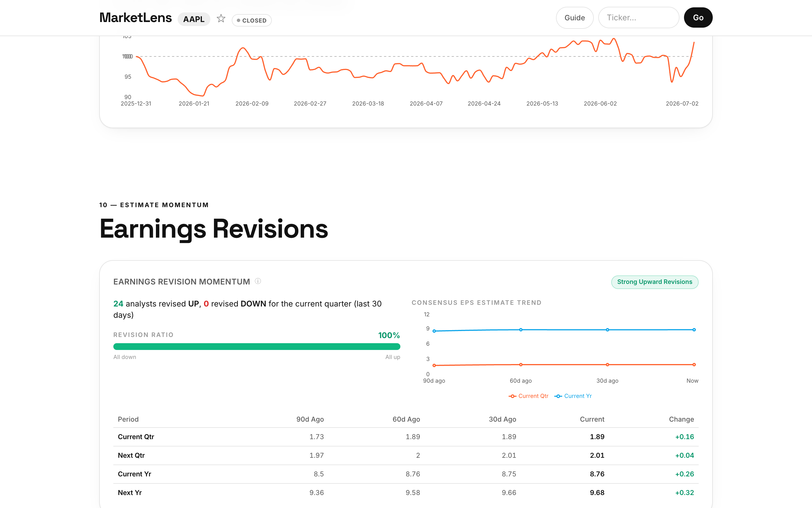This screenshot has width=812, height=508.
Task: Click the 60d Ago column header
Action: point(406,419)
